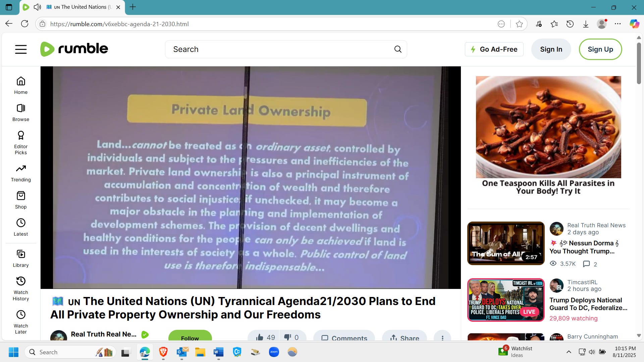Open Watch History in sidebar

click(21, 288)
